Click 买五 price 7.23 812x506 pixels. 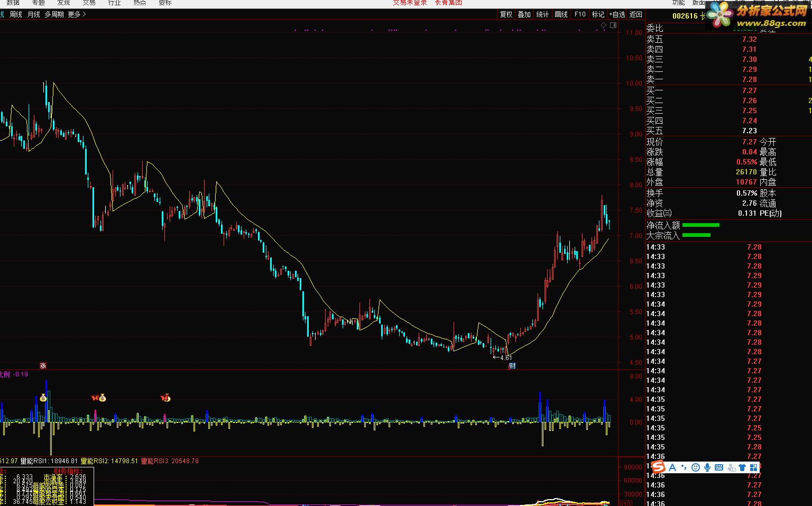749,131
